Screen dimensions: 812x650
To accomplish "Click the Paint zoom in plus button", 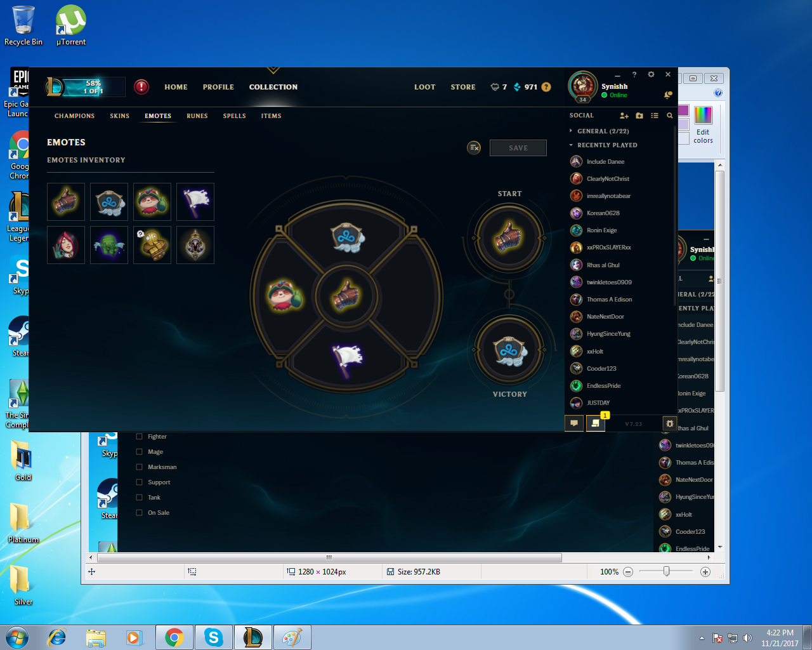I will [705, 572].
